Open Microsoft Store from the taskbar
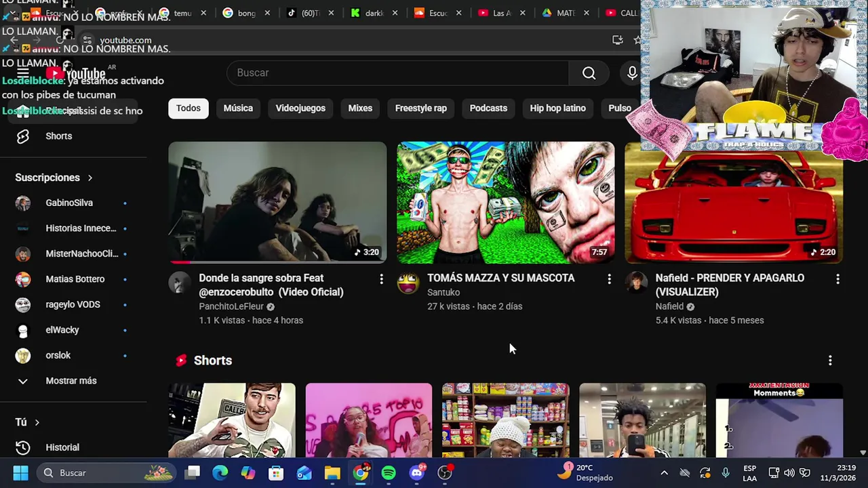The image size is (868, 488). click(x=276, y=473)
